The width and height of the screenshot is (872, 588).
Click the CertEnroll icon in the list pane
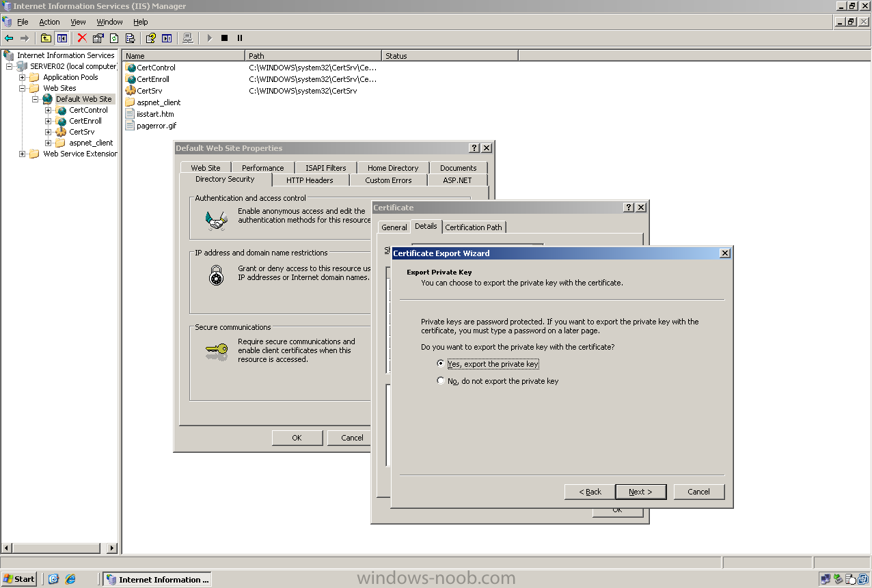pyautogui.click(x=131, y=79)
